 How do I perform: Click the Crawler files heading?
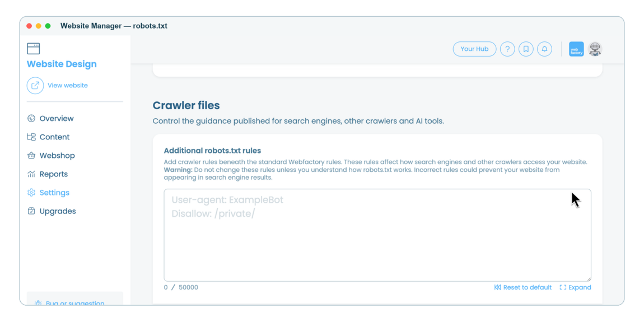click(186, 105)
